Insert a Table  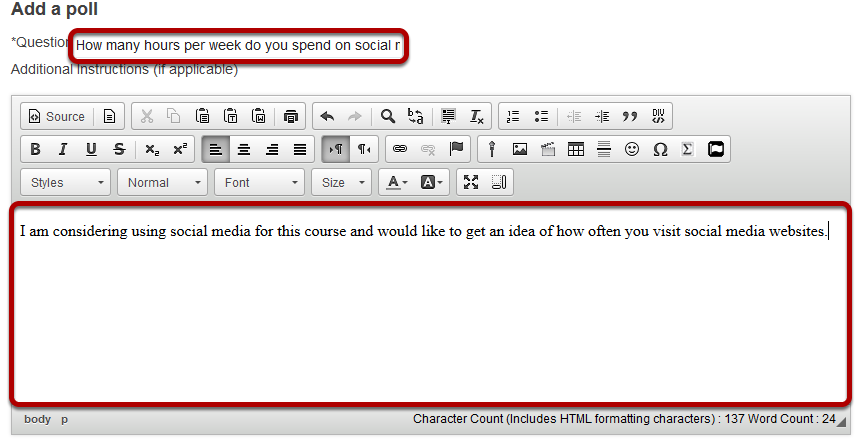[576, 149]
